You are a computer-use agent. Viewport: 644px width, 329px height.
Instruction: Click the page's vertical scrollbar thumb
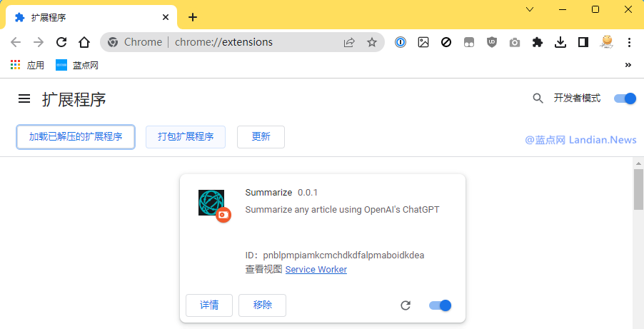coord(638,189)
